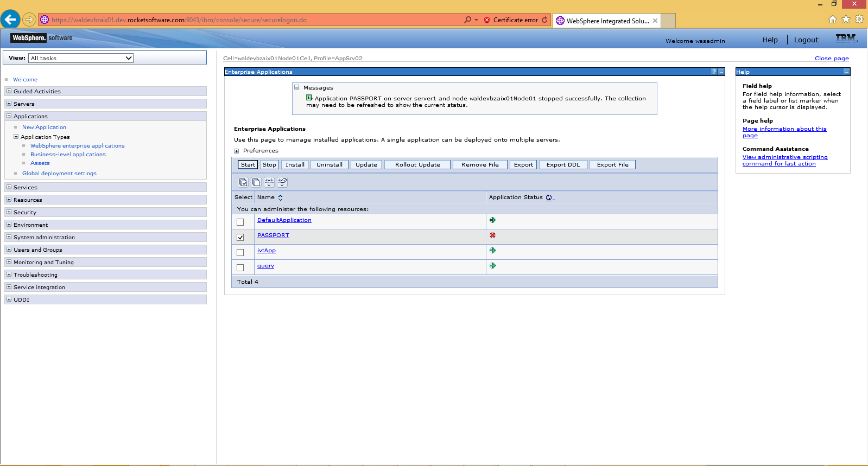Open the View All tasks dropdown
The height and width of the screenshot is (466, 868).
(81, 58)
